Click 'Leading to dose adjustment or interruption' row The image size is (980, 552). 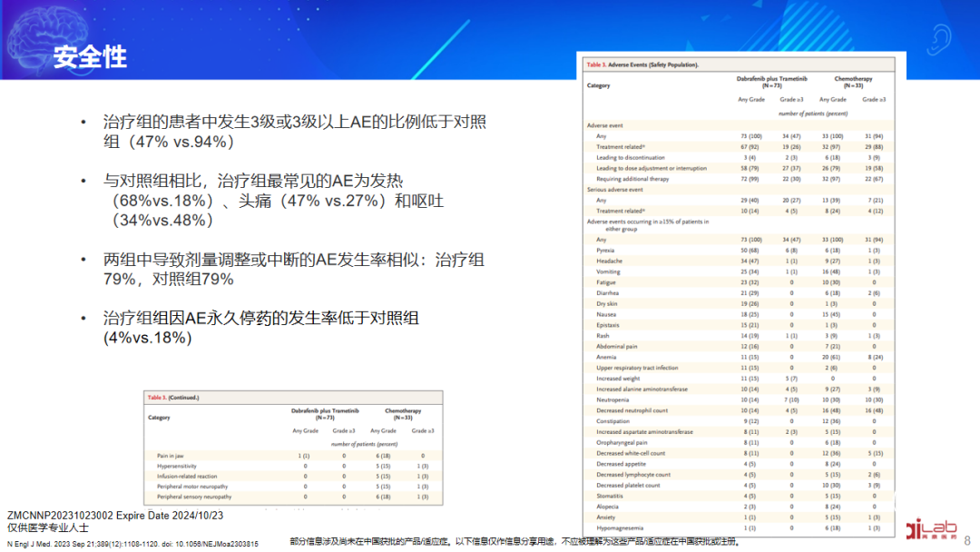click(x=740, y=168)
